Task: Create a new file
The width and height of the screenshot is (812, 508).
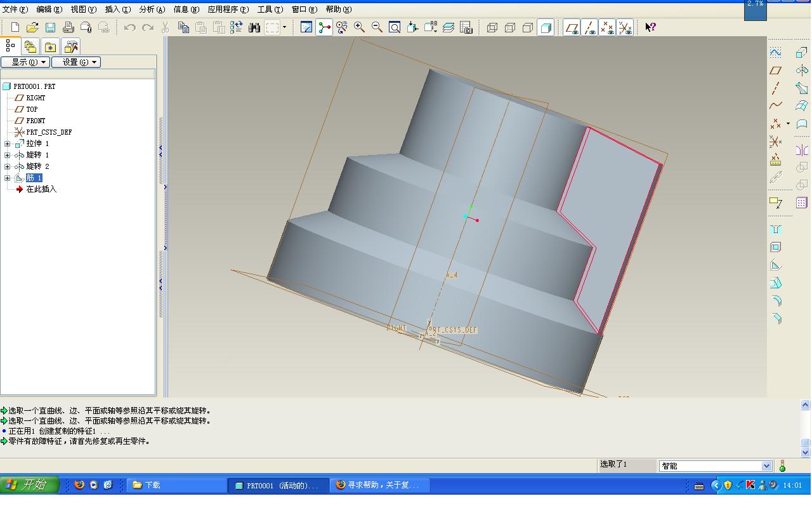Action: pyautogui.click(x=15, y=27)
